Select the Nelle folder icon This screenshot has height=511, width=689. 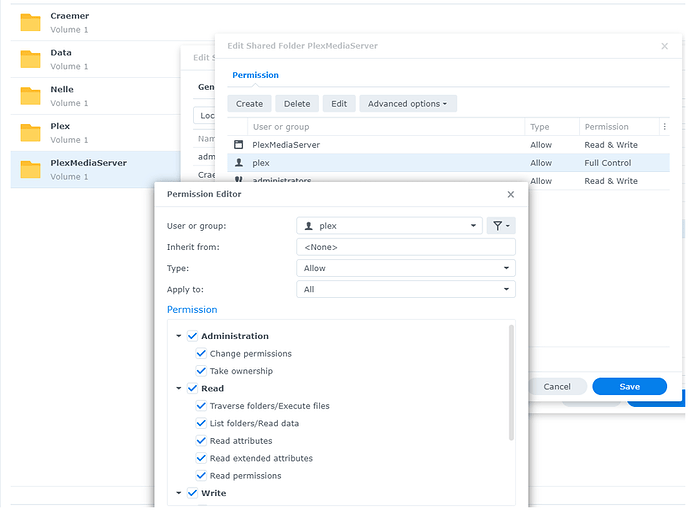point(30,96)
